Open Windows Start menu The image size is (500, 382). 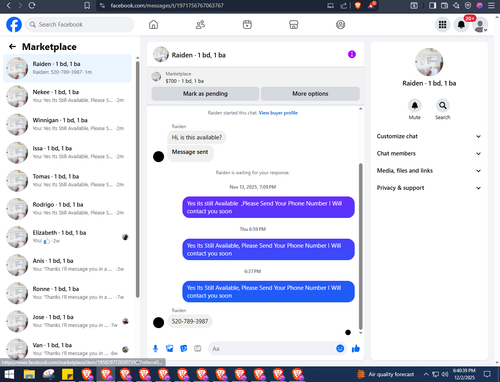pos(9,374)
